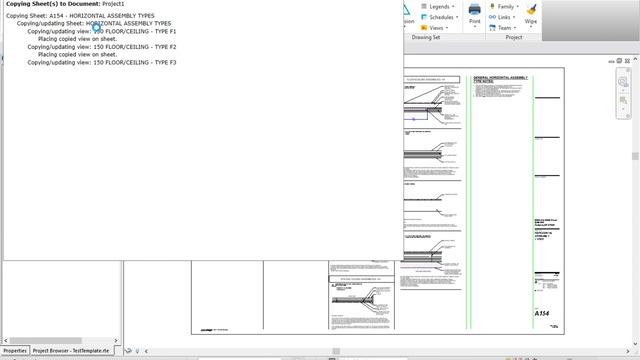This screenshot has height=360, width=640.
Task: Click the Wipe broom icon
Action: [x=531, y=9]
